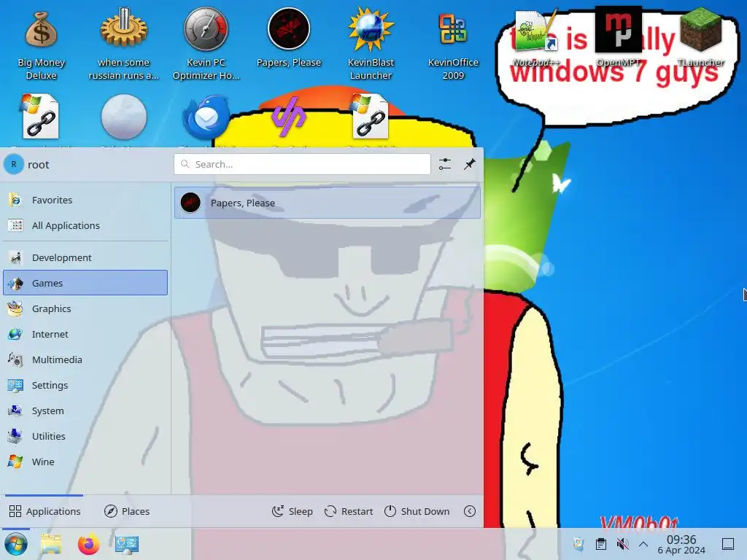Expand hidden system tray icons
This screenshot has height=560, width=747.
[643, 544]
